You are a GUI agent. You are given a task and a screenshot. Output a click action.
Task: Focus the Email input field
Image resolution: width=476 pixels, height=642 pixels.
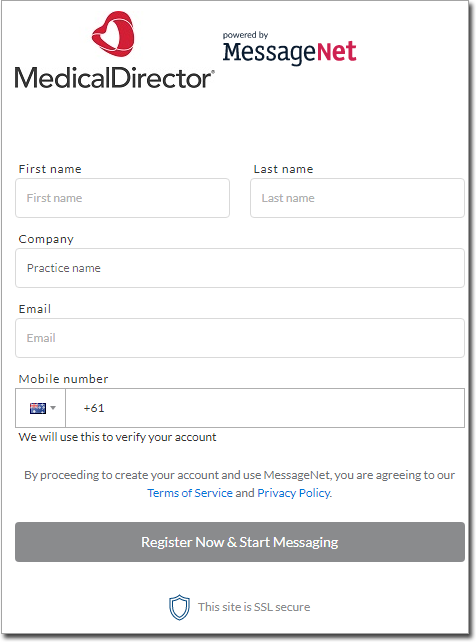click(240, 338)
